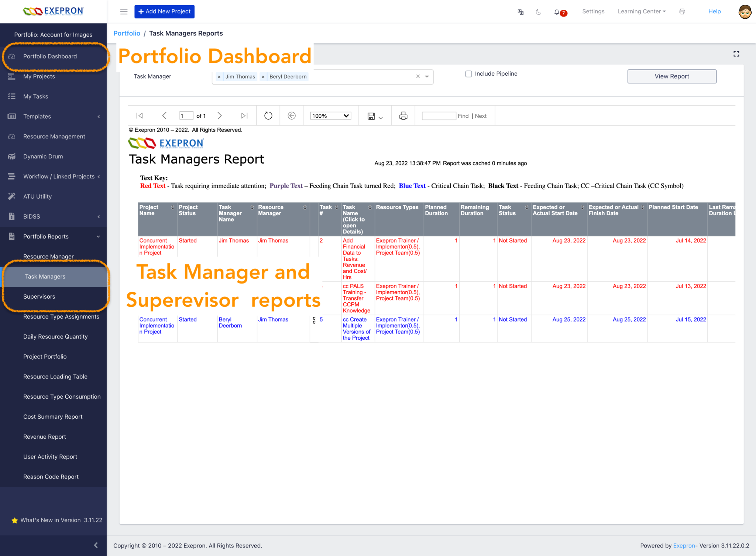Collapse the sidebar with bottom chevron
Viewport: 756px width, 556px height.
96,545
